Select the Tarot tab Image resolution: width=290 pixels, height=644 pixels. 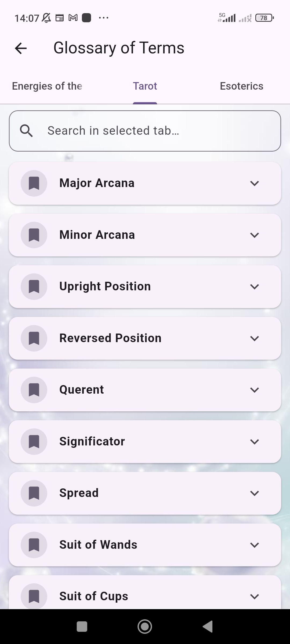tap(145, 86)
